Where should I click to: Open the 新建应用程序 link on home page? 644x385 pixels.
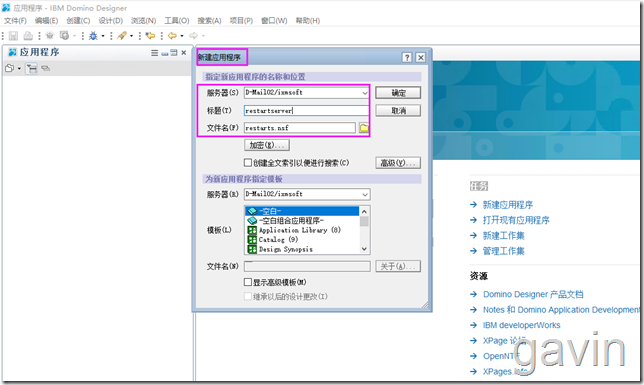[508, 205]
